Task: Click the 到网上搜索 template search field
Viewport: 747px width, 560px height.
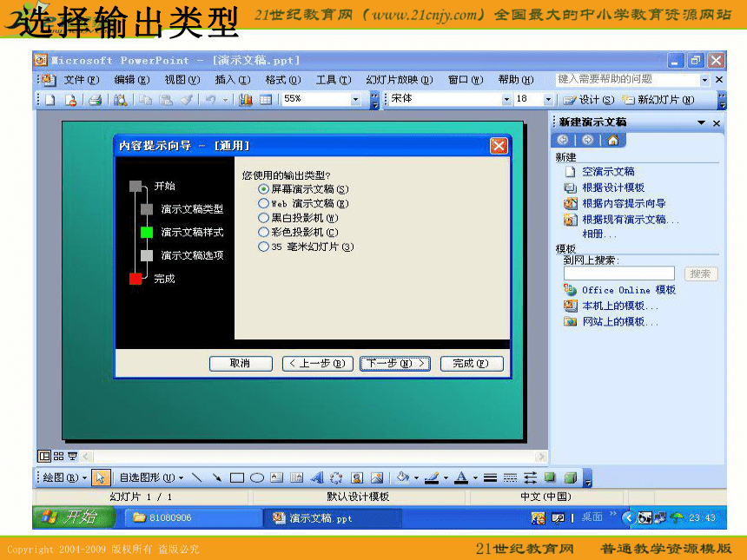Action: pos(618,273)
